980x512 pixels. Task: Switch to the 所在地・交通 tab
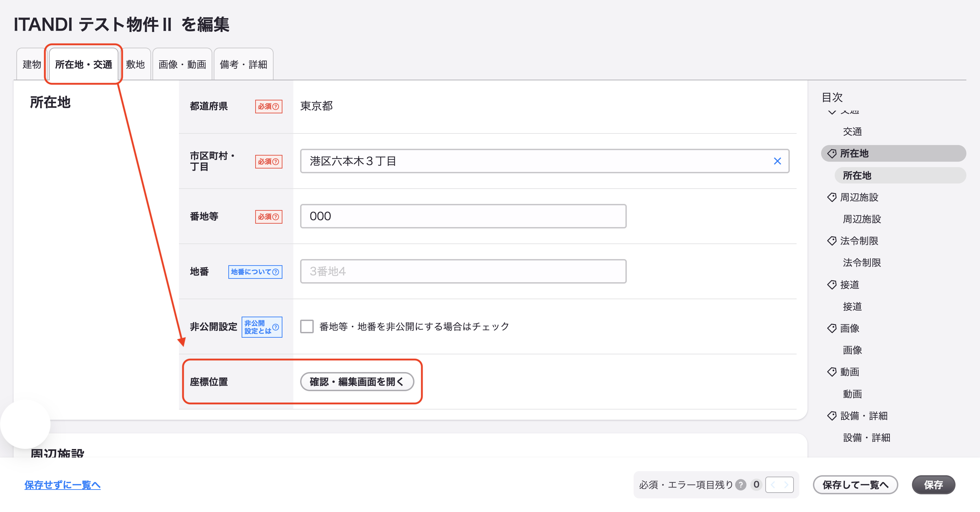(x=83, y=64)
